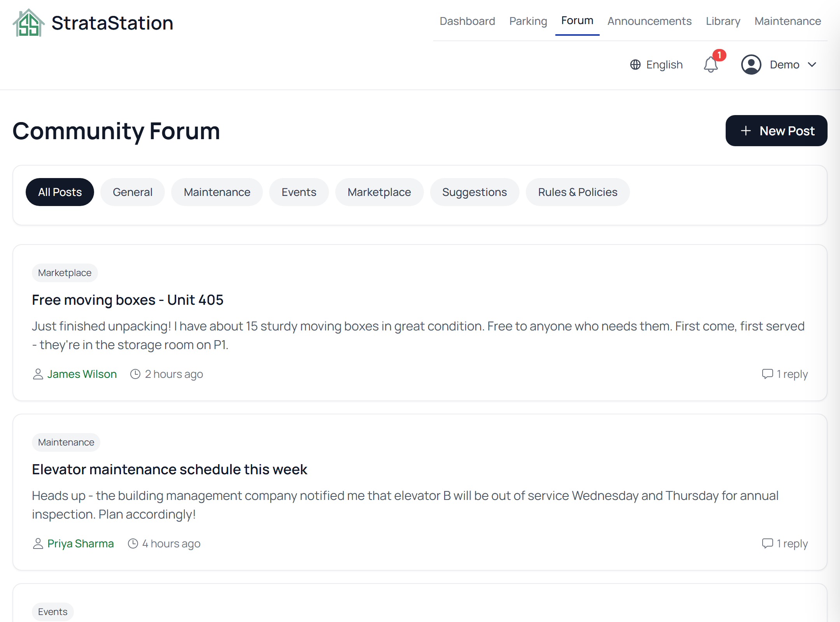
Task: Click the StrataStation house logo icon
Action: pyautogui.click(x=29, y=23)
